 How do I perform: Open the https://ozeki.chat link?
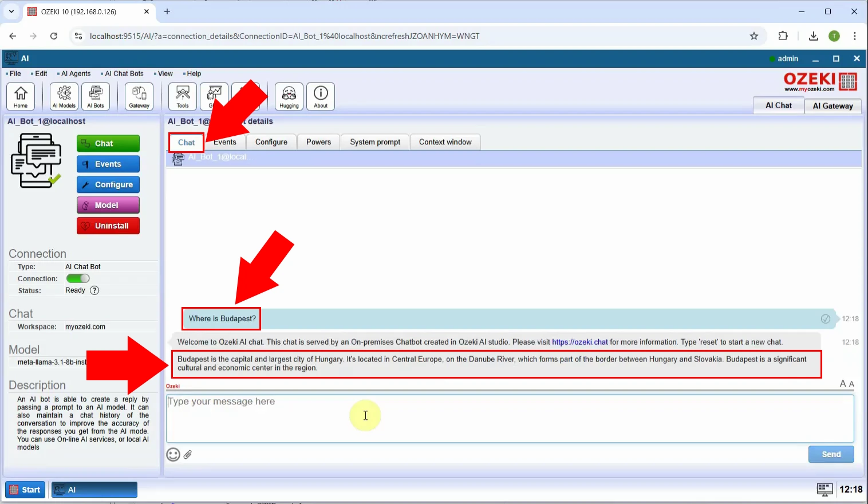tap(580, 342)
